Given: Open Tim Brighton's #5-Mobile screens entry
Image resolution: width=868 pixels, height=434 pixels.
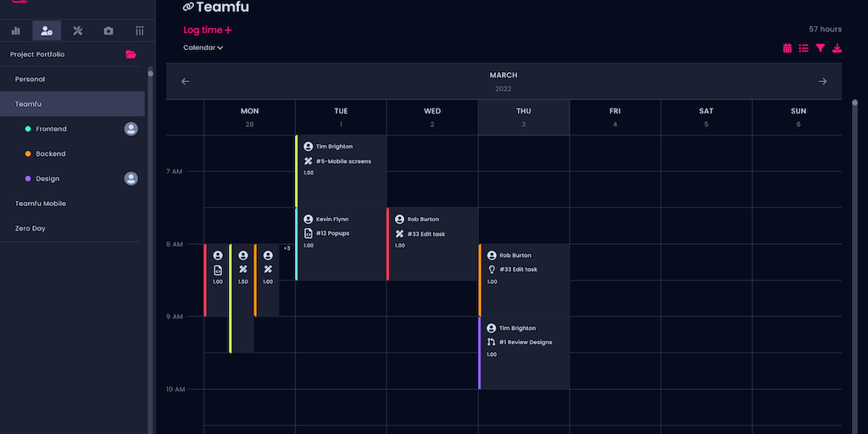Looking at the screenshot, I should point(342,162).
